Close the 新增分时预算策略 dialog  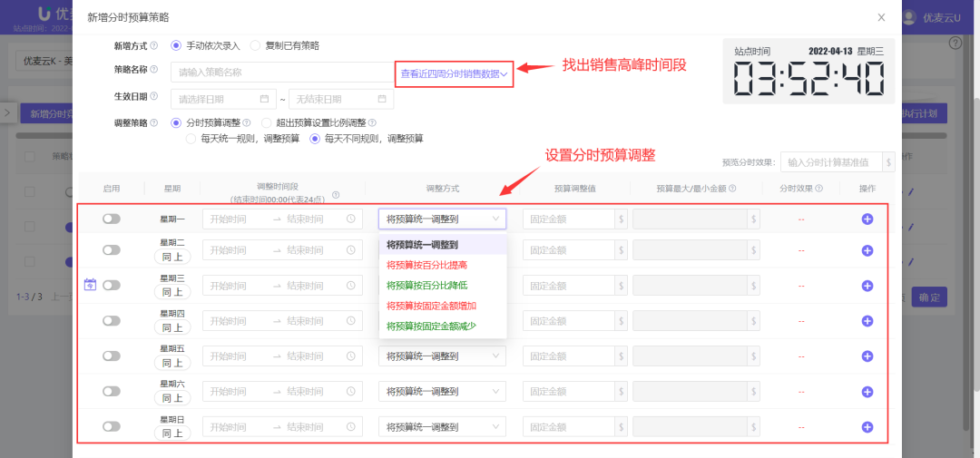click(x=881, y=17)
